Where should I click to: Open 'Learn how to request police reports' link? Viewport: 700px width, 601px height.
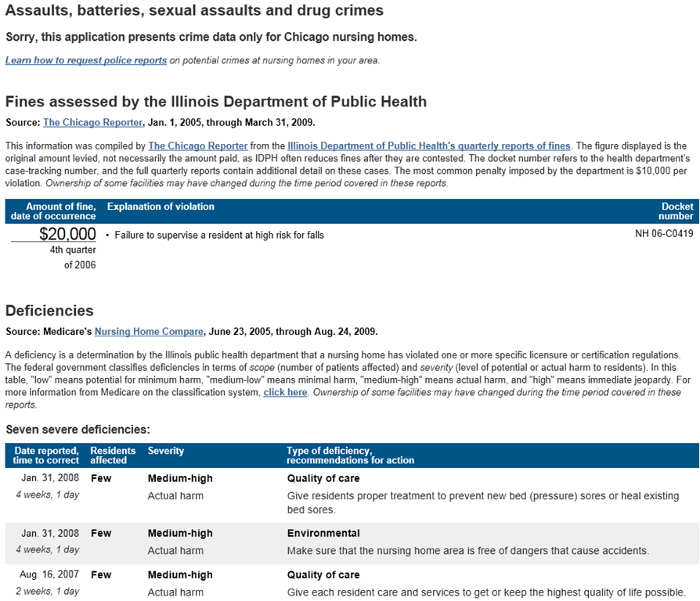click(x=85, y=60)
